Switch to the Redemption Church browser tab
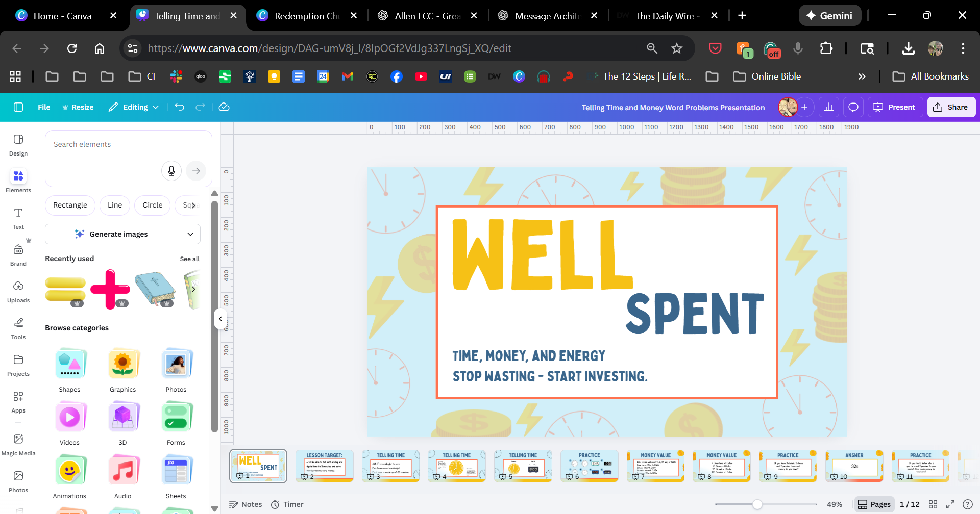 306,16
